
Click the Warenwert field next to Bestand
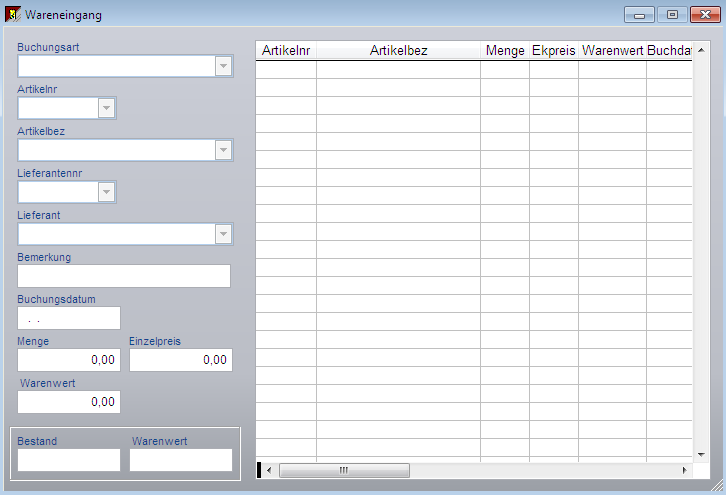click(x=181, y=460)
